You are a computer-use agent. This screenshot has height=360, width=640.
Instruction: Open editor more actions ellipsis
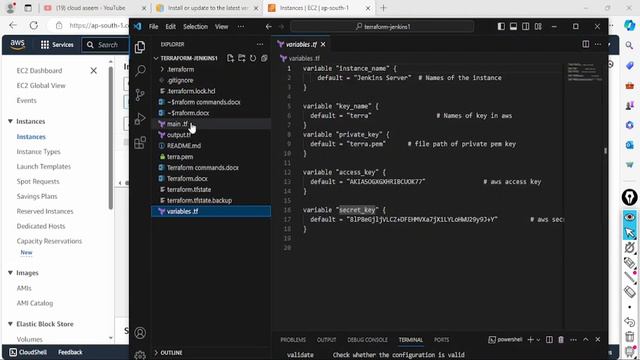pos(598,44)
